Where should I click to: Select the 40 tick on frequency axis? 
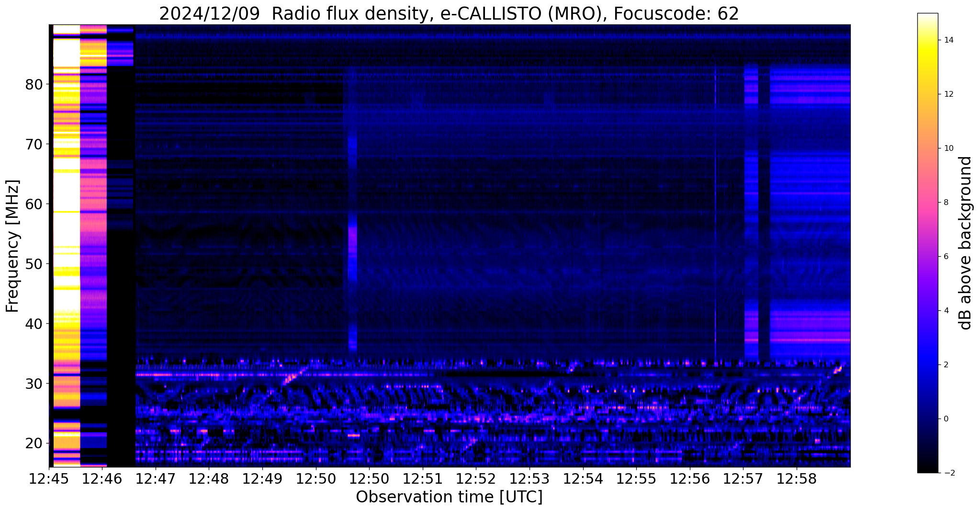(x=34, y=324)
